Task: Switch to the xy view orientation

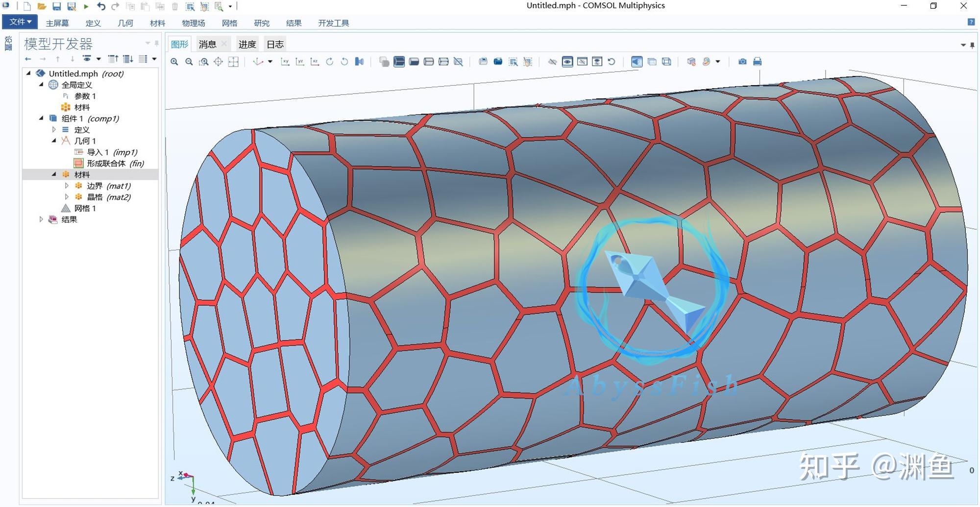Action: click(286, 62)
